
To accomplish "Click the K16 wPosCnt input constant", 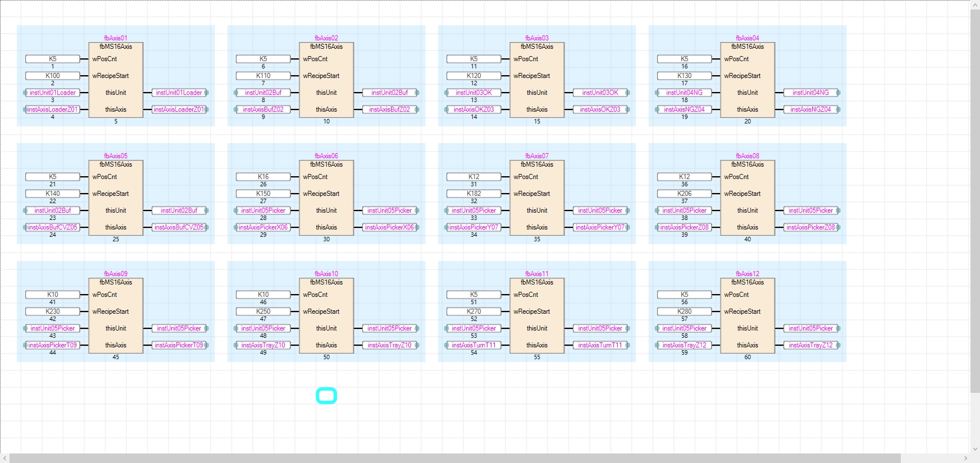I will point(263,177).
